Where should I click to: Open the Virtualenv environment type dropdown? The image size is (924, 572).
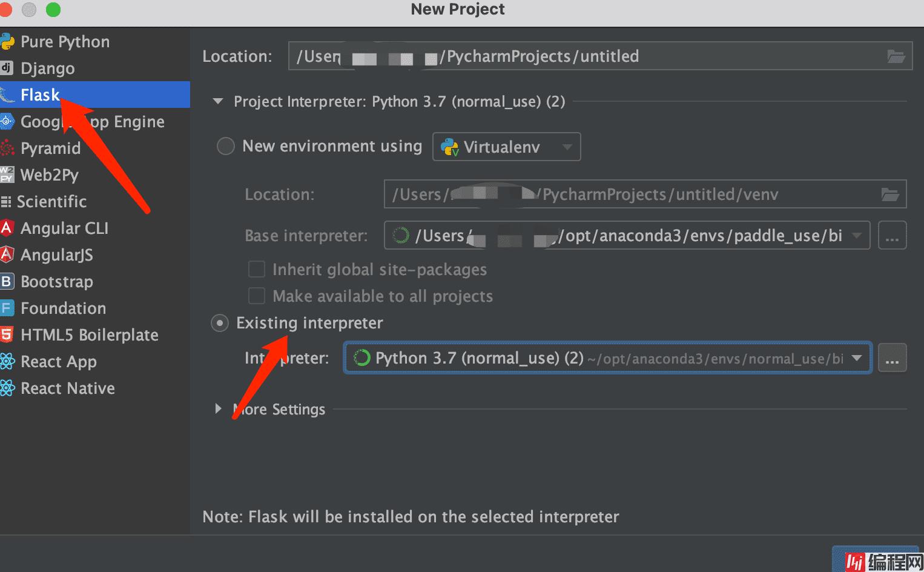(x=506, y=147)
